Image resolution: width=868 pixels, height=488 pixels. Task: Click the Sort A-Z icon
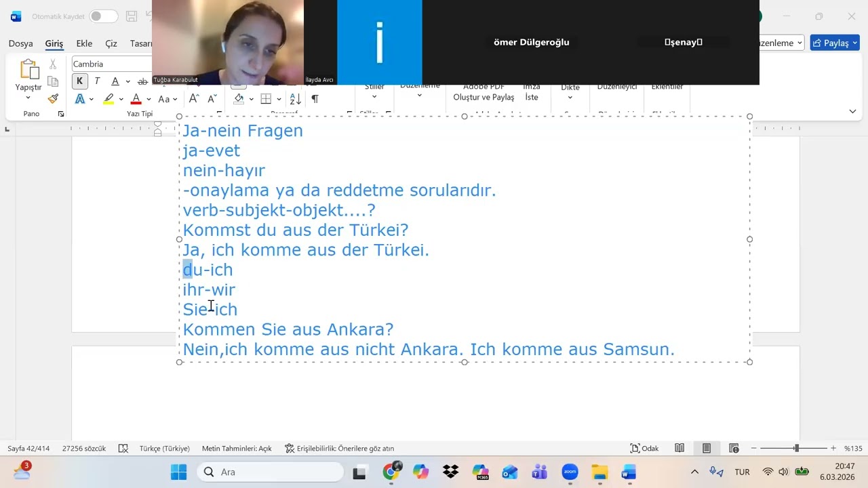pyautogui.click(x=295, y=99)
